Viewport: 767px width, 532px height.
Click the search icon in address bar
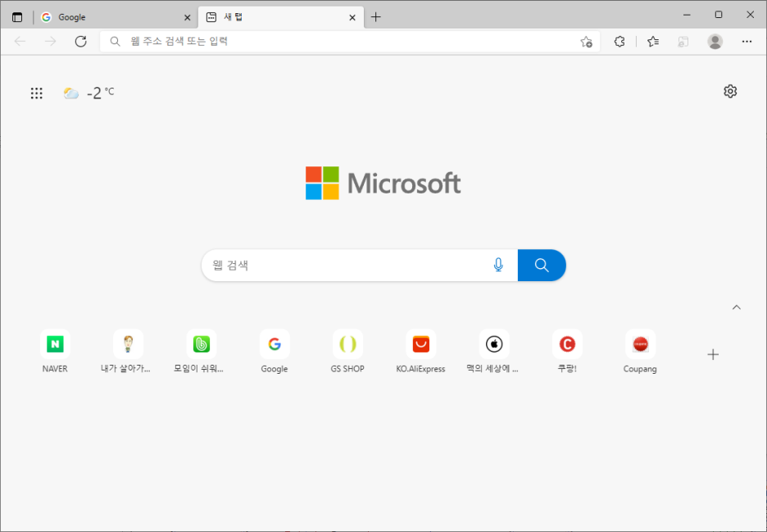pos(115,42)
